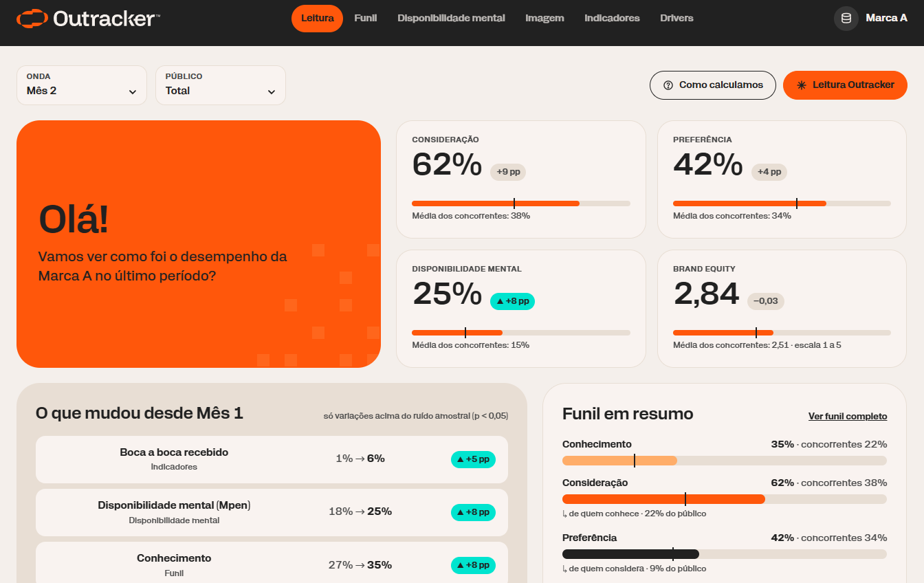924x583 pixels.
Task: Click the "27% → 35%" change value
Action: (x=360, y=565)
